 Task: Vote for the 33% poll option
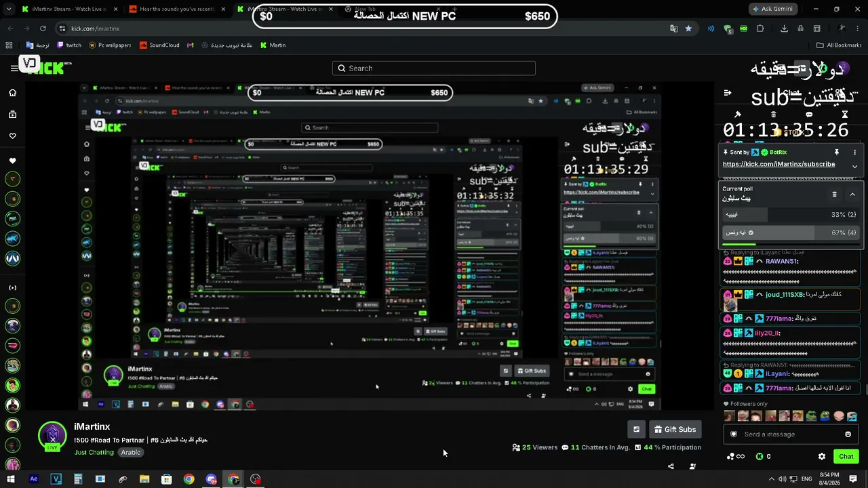coord(791,214)
